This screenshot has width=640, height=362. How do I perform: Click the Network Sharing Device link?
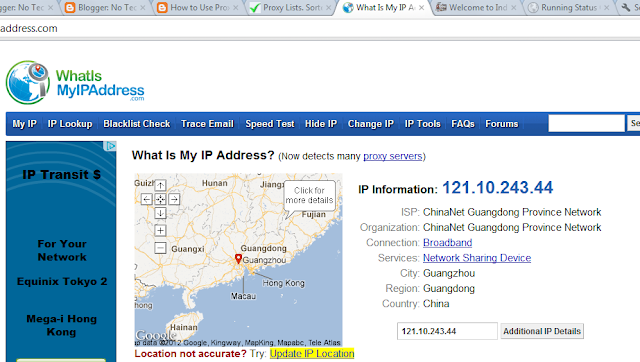[477, 258]
